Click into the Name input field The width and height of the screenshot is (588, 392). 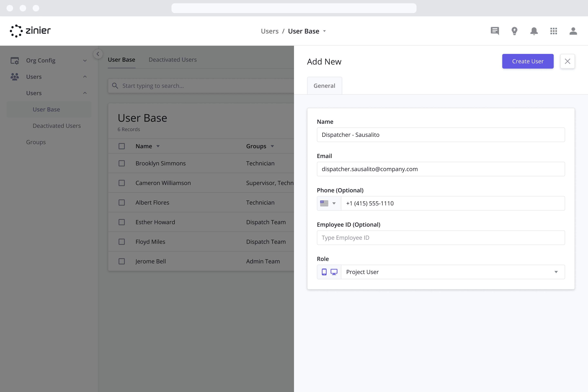coord(441,135)
